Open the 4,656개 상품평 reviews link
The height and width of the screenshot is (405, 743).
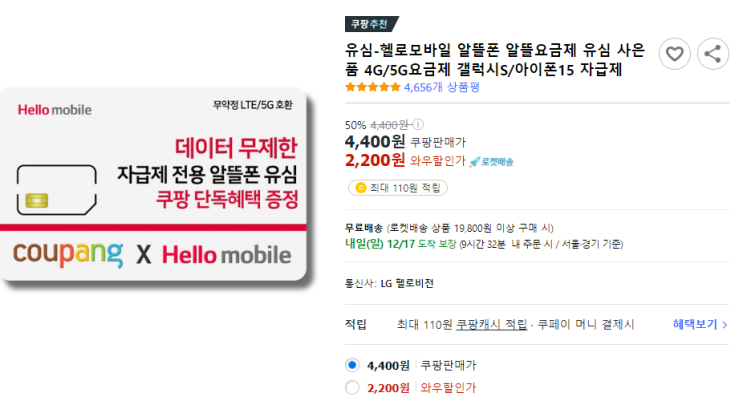point(442,87)
